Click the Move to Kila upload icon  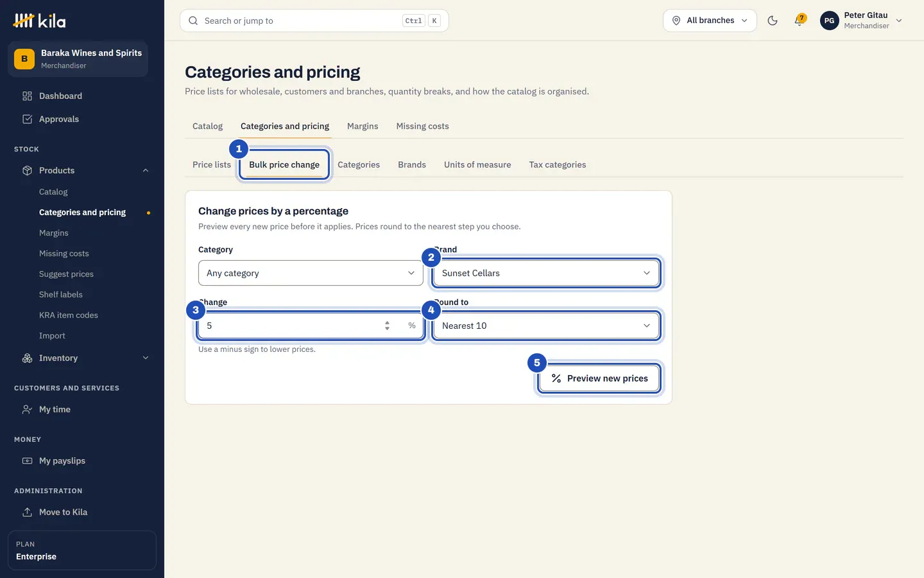tap(27, 512)
